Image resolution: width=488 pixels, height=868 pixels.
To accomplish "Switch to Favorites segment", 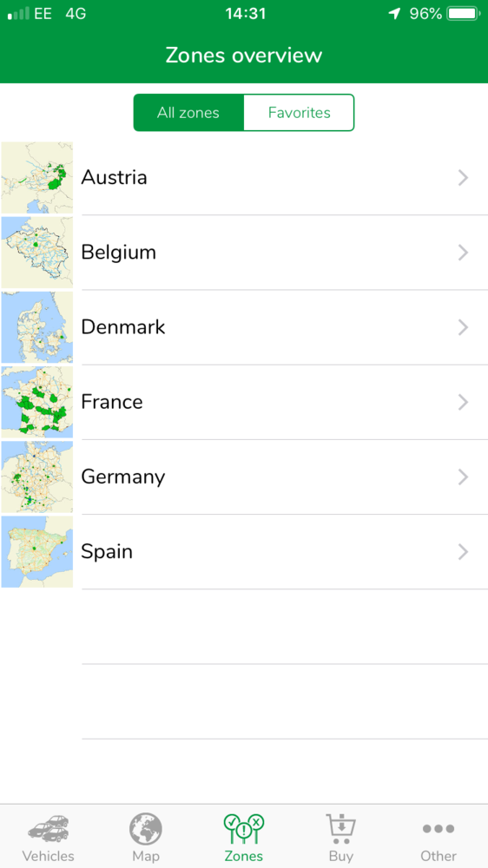I will (299, 113).
